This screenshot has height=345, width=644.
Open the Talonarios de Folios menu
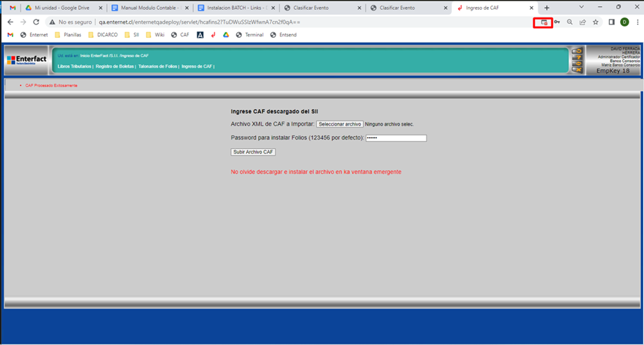tap(157, 66)
